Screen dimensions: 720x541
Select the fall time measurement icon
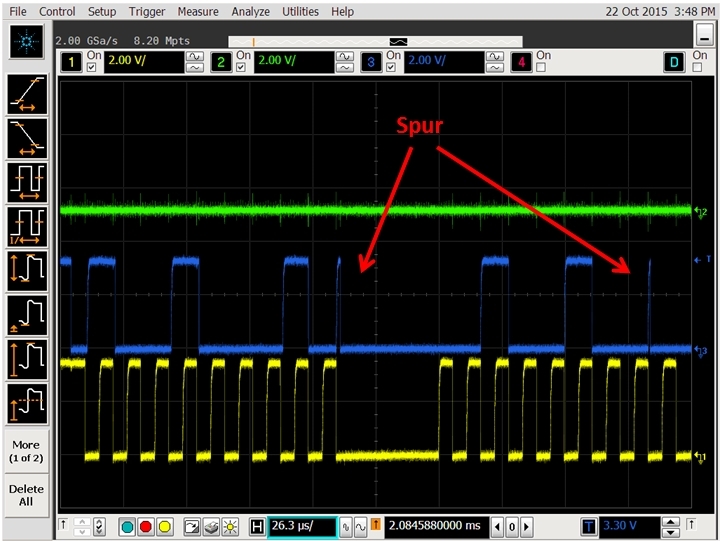pos(27,138)
